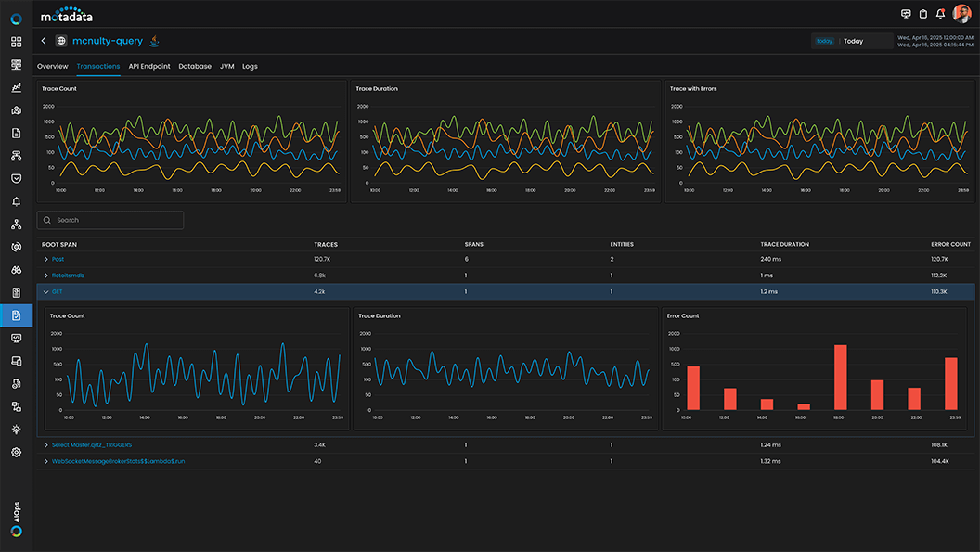
Task: Click the clipboard icon in the top bar
Action: 922,14
